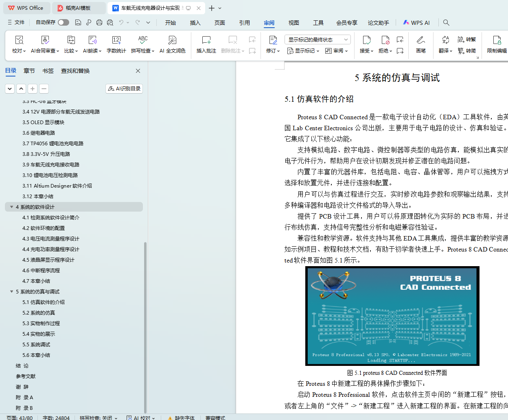This screenshot has height=420, width=508.
Task: Open the 拼写检查 spell check tool
Action: coord(142,40)
